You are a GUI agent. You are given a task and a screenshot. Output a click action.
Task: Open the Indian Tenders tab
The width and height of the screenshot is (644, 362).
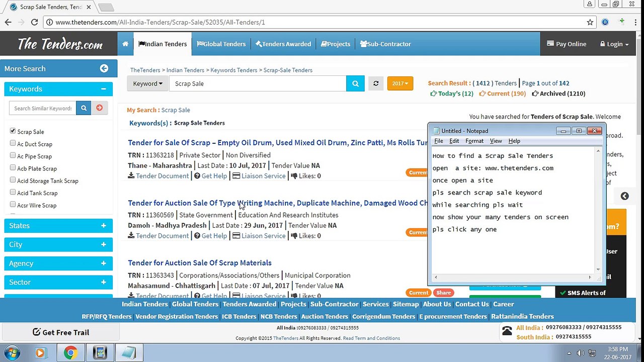tap(163, 44)
